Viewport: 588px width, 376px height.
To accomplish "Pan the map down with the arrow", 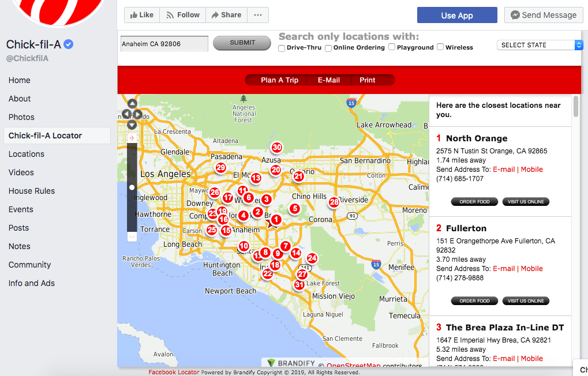I will click(x=132, y=125).
